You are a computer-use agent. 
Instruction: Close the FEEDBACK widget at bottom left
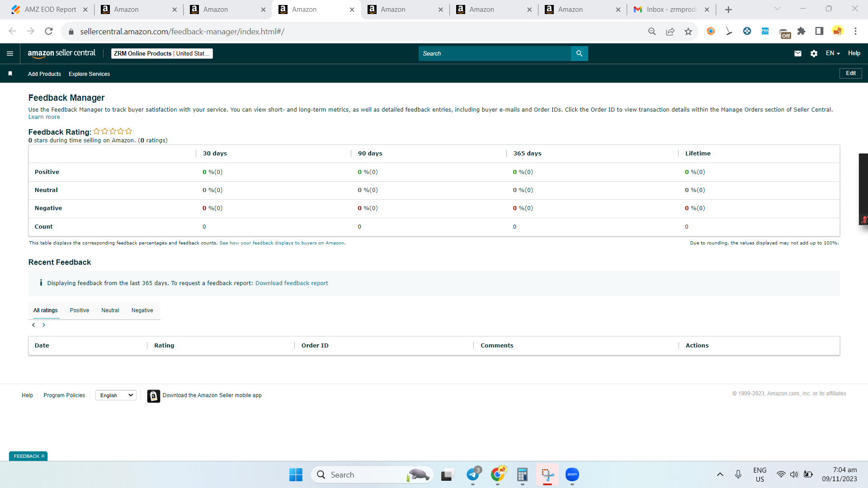pyautogui.click(x=43, y=456)
